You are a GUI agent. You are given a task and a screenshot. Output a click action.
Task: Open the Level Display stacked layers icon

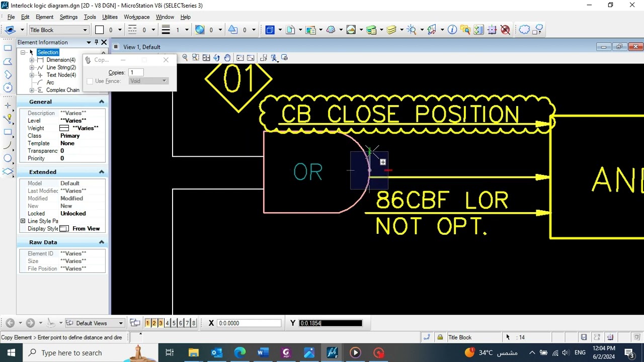(391, 30)
